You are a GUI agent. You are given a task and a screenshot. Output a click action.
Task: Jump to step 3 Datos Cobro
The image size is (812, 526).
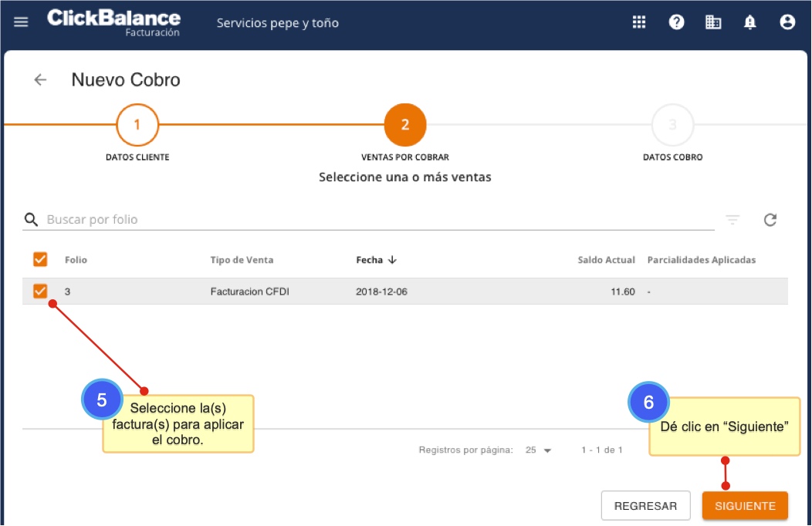tap(672, 125)
